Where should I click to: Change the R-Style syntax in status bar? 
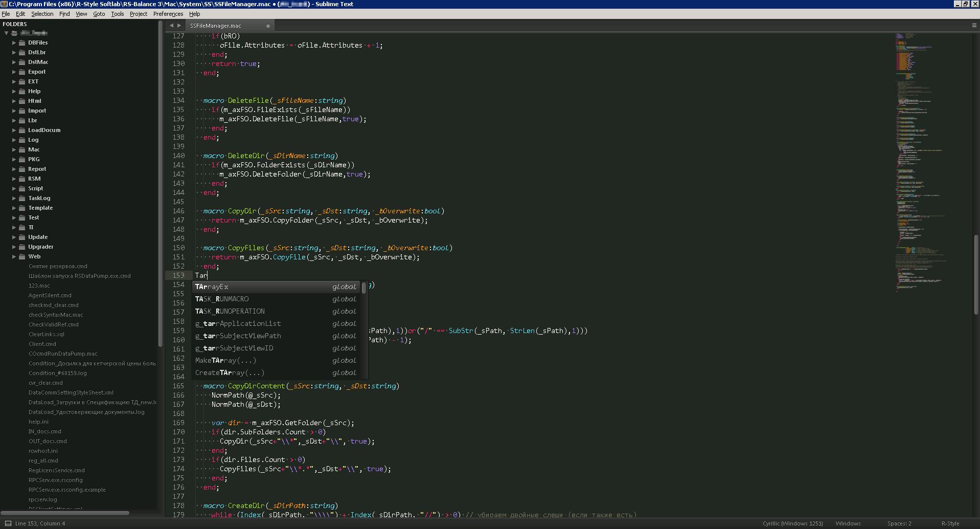pos(950,523)
